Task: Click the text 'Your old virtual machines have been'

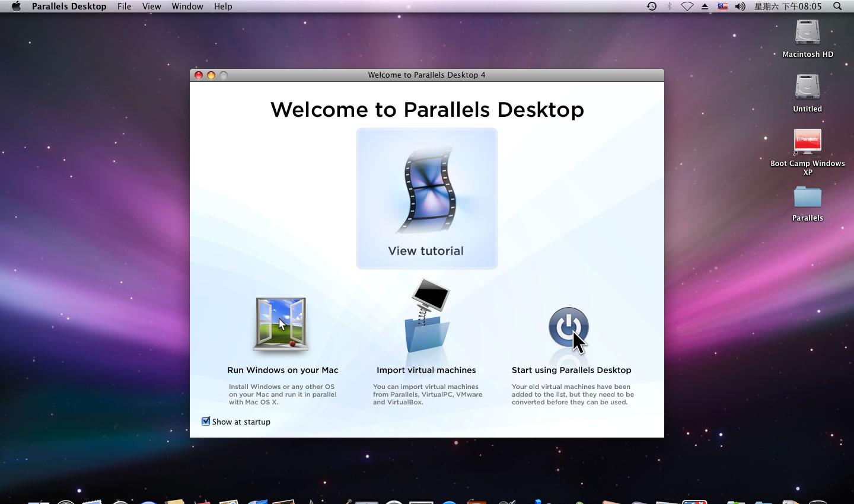Action: 571,387
